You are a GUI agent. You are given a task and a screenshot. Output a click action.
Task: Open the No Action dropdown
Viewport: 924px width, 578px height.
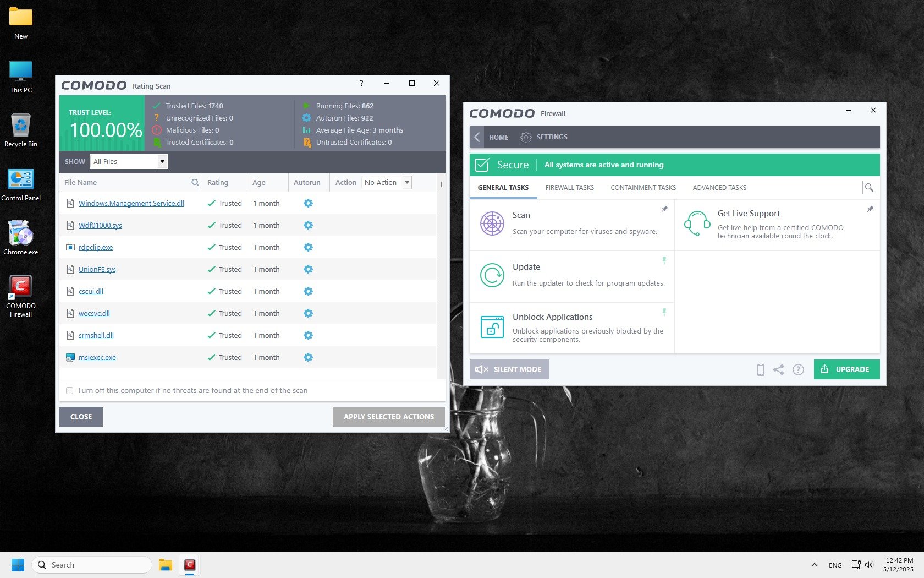coord(387,183)
